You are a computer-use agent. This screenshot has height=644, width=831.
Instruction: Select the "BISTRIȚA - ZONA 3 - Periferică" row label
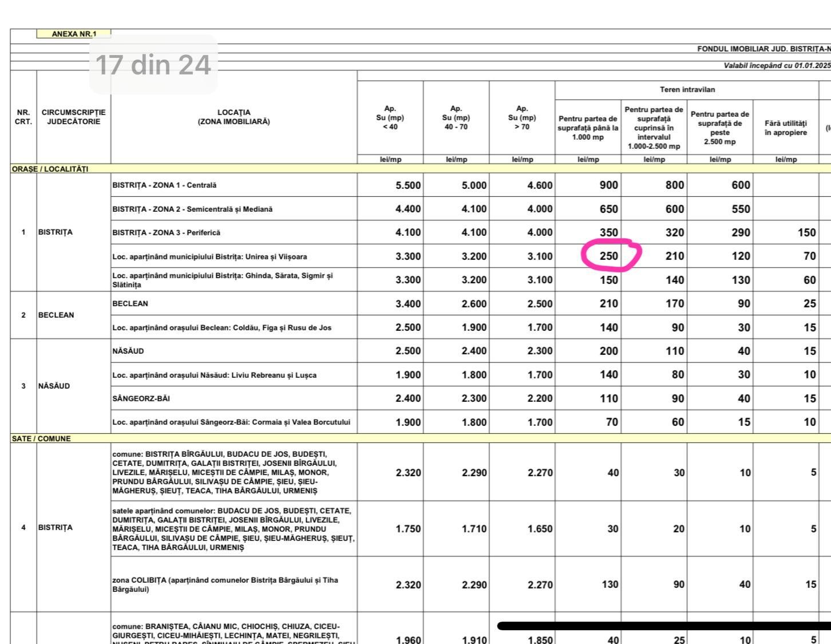pos(167,232)
